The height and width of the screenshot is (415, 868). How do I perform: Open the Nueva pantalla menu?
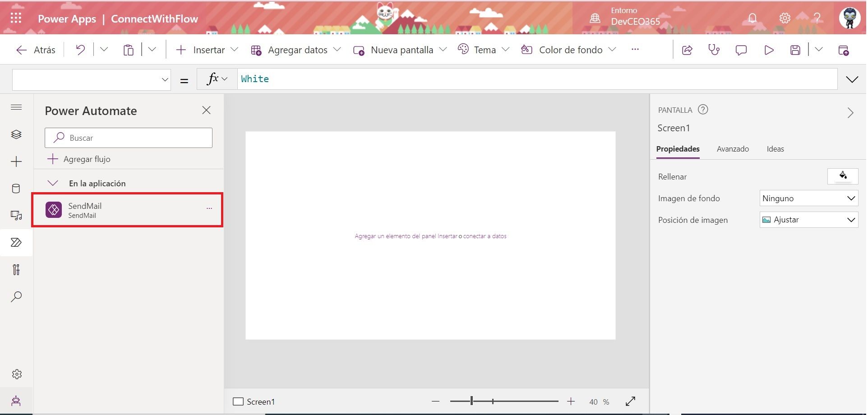tap(400, 50)
